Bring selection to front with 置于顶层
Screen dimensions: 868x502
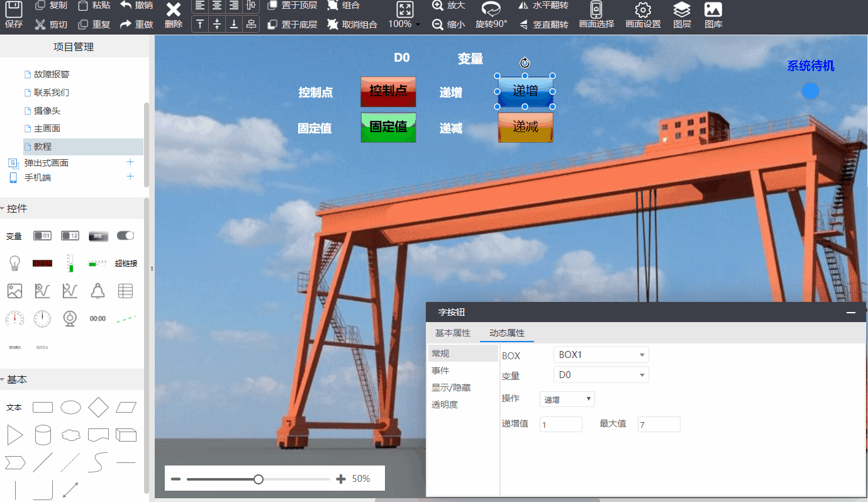point(292,6)
